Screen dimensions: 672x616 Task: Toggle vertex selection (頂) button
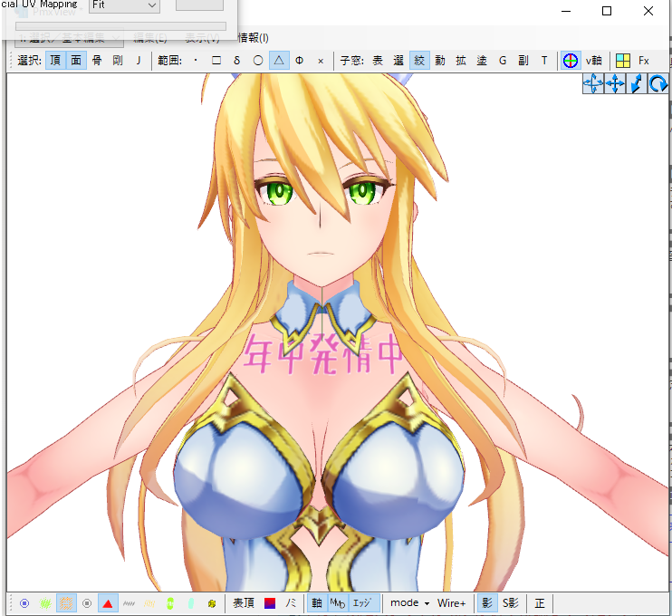click(x=55, y=61)
